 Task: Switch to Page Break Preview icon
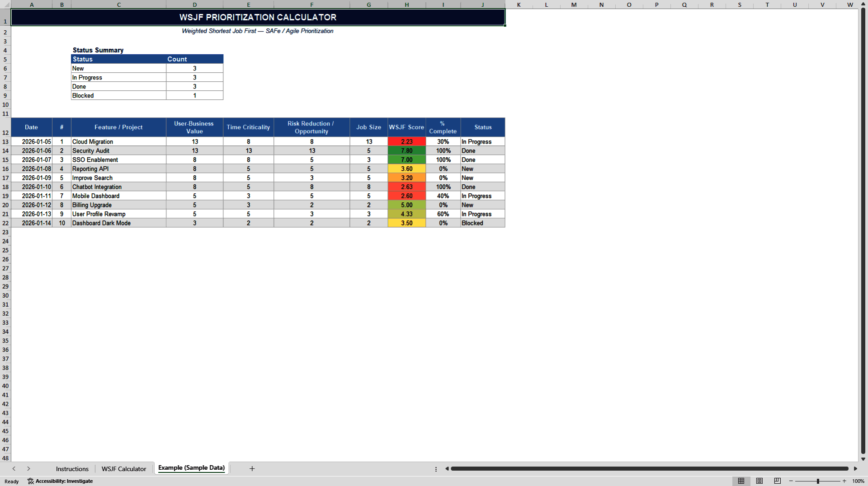[777, 481]
